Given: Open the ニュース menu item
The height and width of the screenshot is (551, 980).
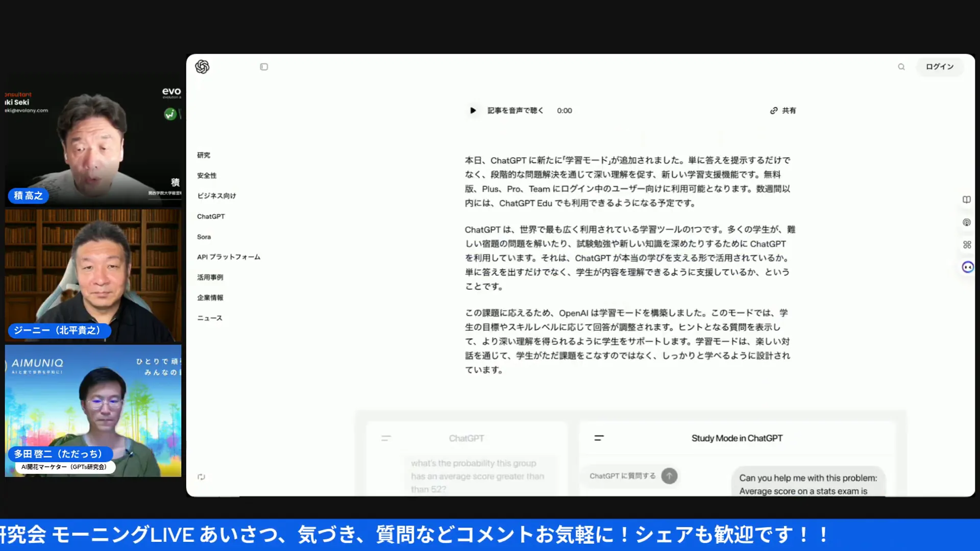Looking at the screenshot, I should click(210, 318).
